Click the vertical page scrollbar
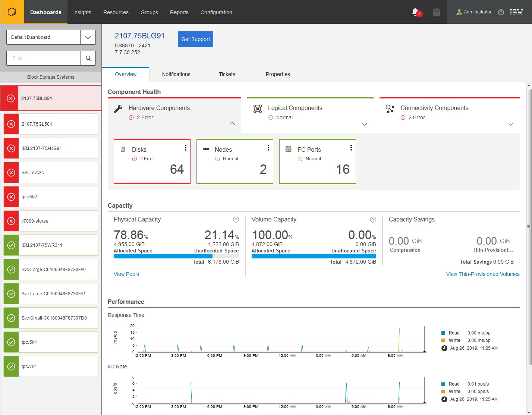The height and width of the screenshot is (415, 532). 529,226
